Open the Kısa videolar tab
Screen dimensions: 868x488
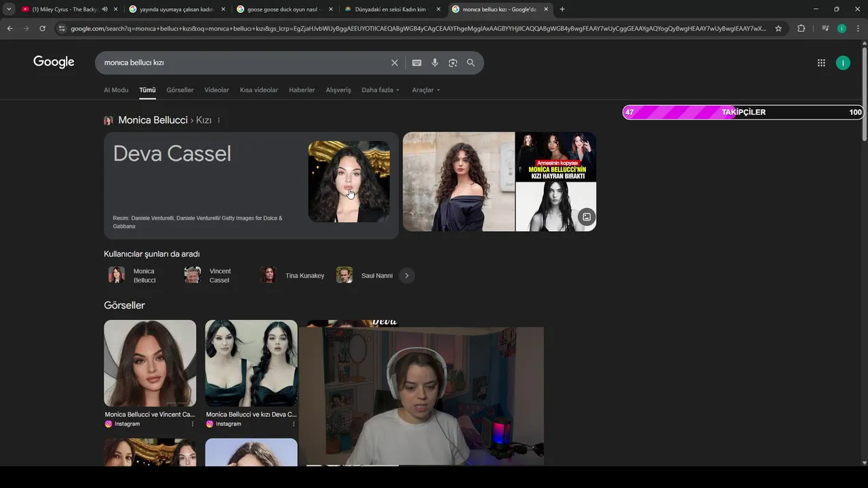259,90
